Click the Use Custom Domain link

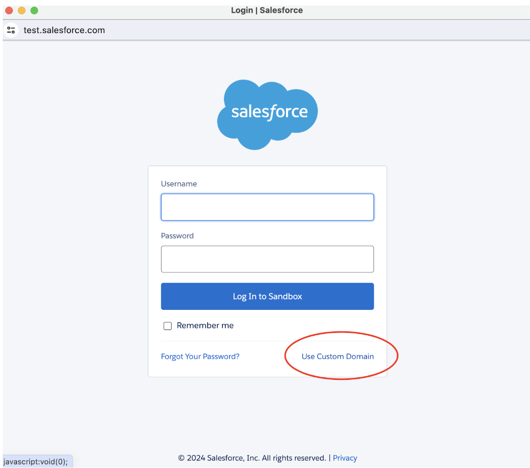pyautogui.click(x=338, y=356)
